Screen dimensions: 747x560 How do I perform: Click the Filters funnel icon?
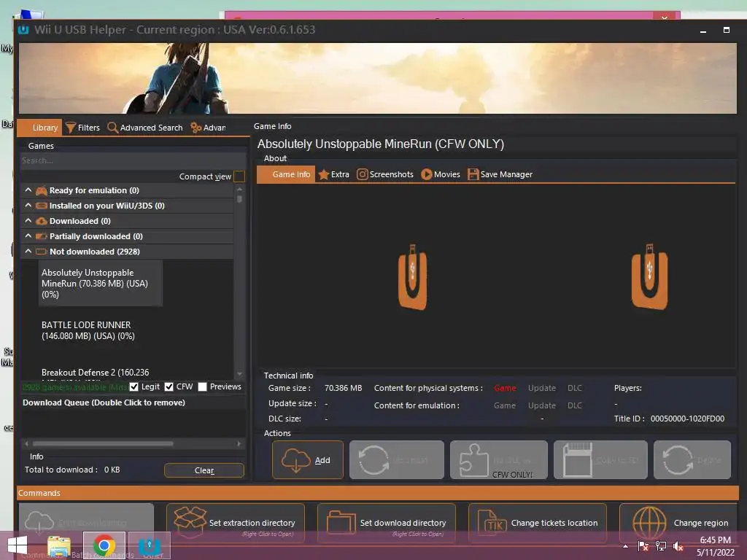click(71, 128)
